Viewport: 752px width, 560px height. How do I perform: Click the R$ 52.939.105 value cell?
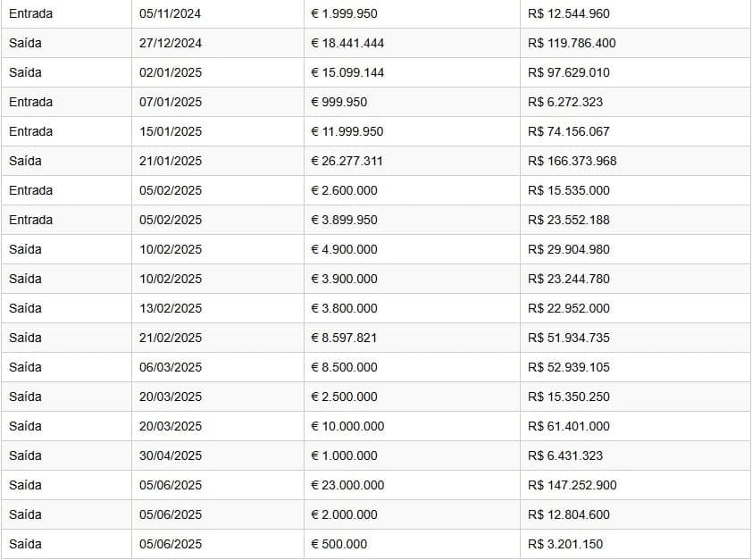point(568,367)
